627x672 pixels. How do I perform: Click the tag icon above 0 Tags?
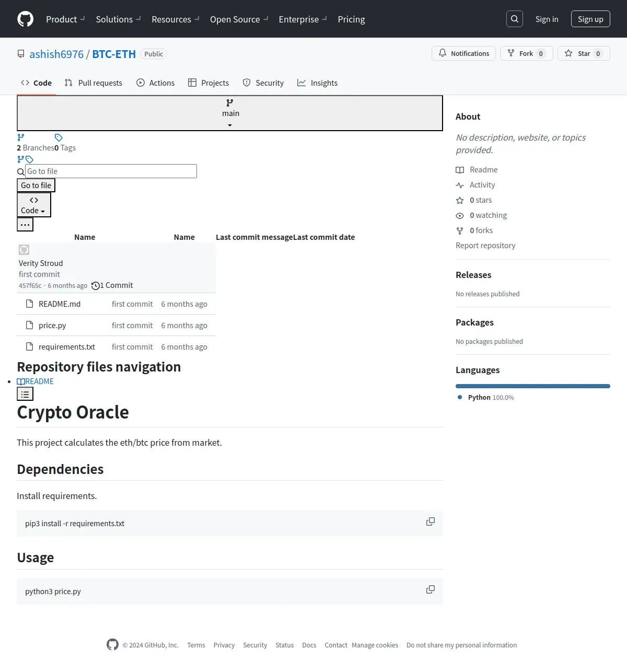click(x=59, y=137)
